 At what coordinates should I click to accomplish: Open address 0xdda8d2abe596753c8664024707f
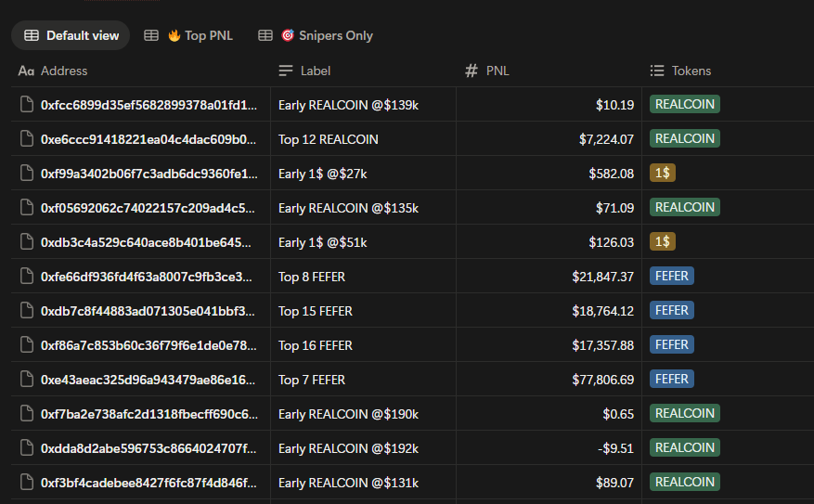point(149,448)
